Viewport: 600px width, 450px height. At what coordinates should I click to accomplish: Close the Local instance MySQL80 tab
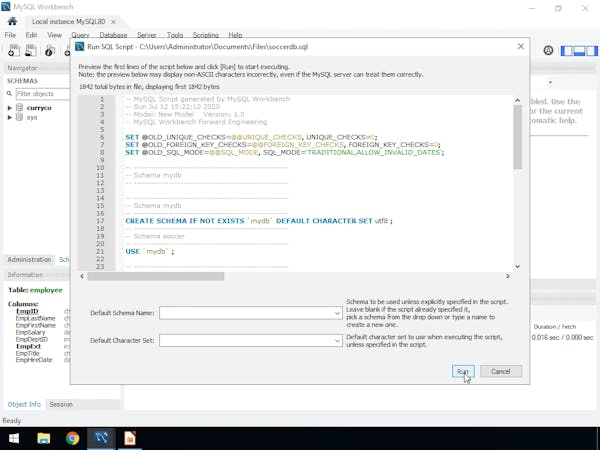(x=114, y=22)
